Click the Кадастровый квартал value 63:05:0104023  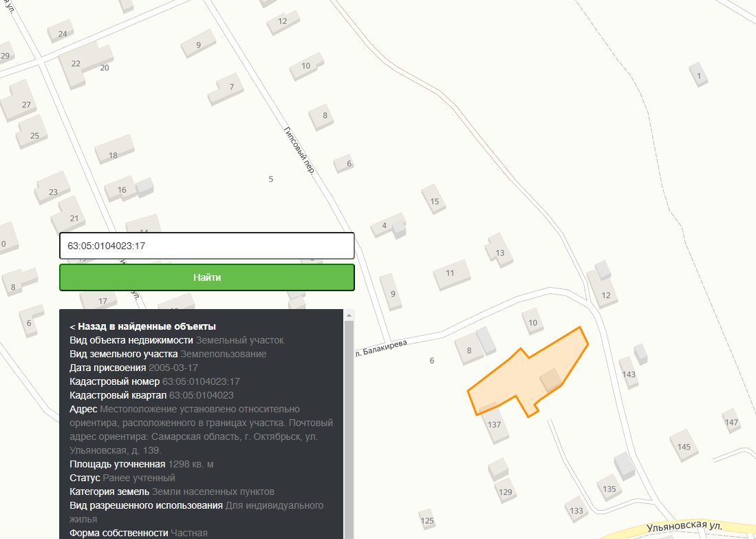(201, 396)
